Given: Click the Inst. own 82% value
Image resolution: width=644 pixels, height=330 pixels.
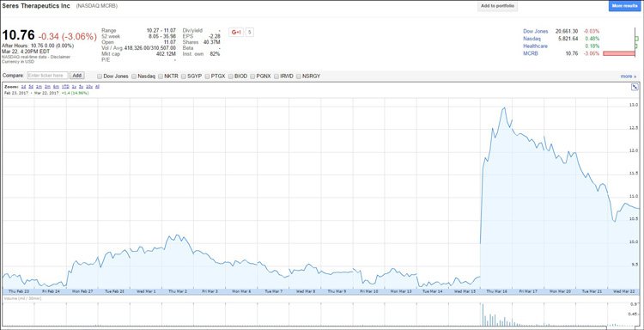Looking at the screenshot, I should tap(215, 54).
